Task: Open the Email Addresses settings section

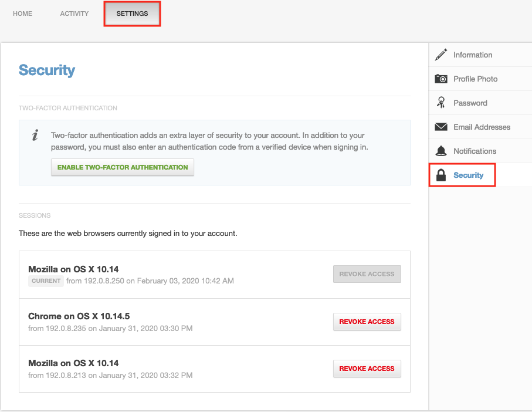Action: coord(482,127)
